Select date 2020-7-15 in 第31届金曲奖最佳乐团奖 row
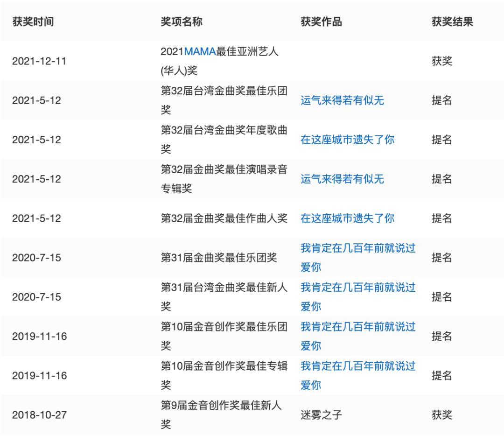504x436 pixels. click(x=37, y=258)
